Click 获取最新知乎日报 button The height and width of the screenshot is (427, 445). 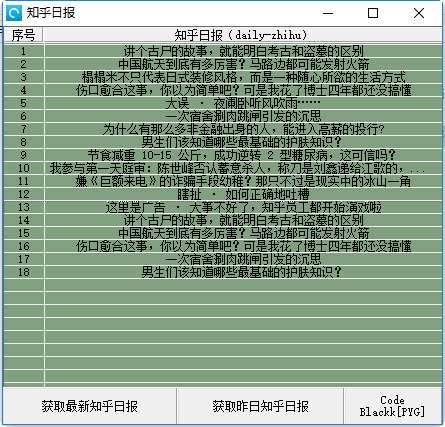click(90, 406)
